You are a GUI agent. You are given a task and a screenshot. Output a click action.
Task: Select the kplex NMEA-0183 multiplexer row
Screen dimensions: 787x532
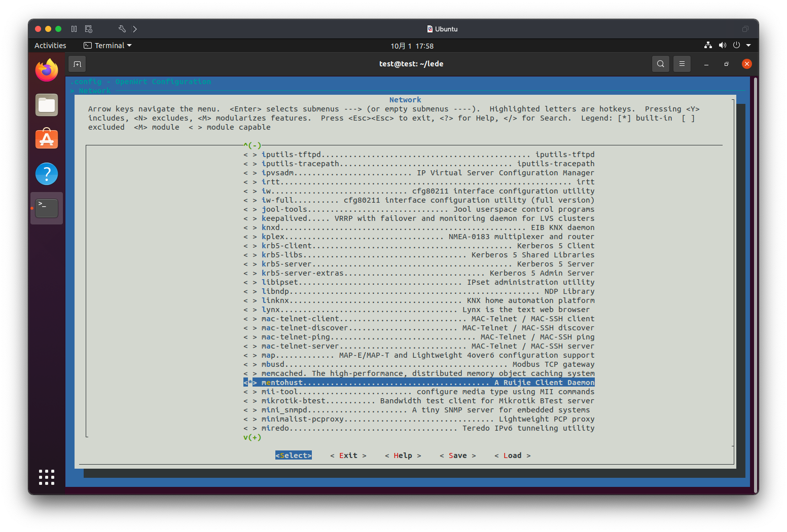[419, 237]
